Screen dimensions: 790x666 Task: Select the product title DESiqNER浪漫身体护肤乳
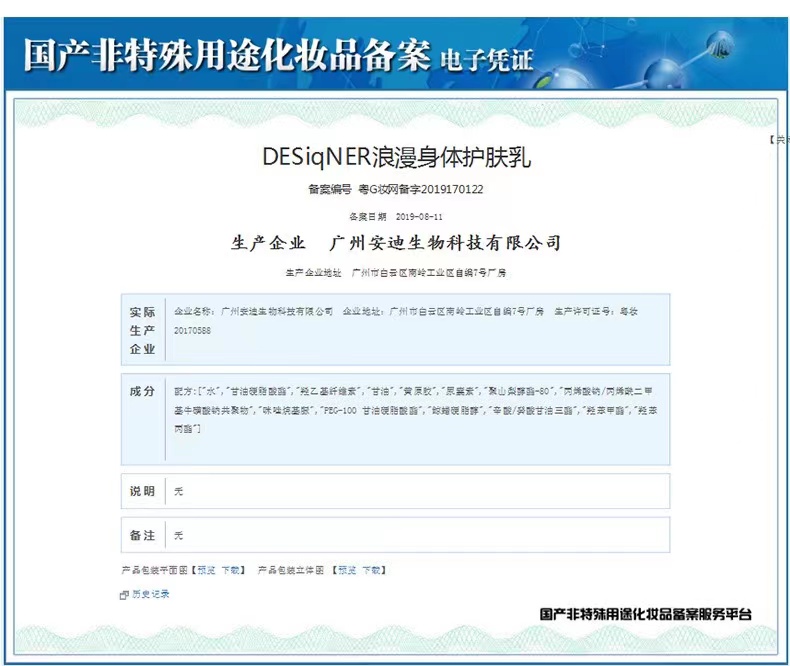397,157
